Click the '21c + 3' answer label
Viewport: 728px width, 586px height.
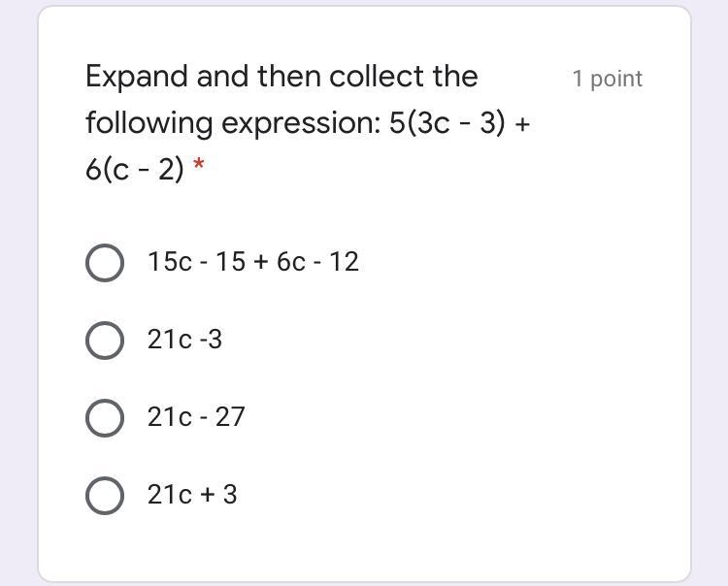pos(192,494)
